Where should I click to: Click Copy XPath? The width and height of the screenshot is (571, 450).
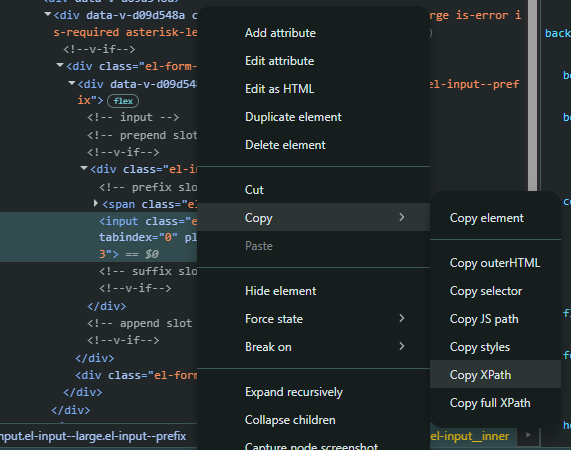click(x=495, y=375)
